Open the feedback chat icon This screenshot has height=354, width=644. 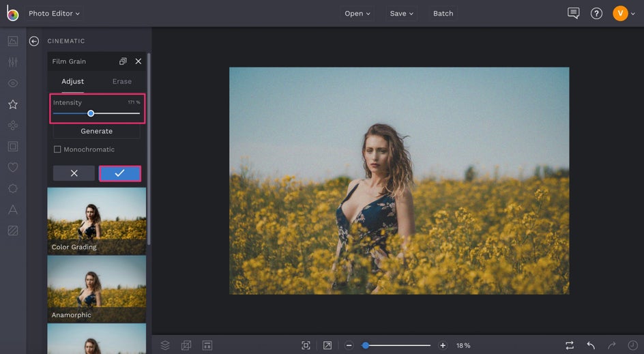click(x=574, y=14)
